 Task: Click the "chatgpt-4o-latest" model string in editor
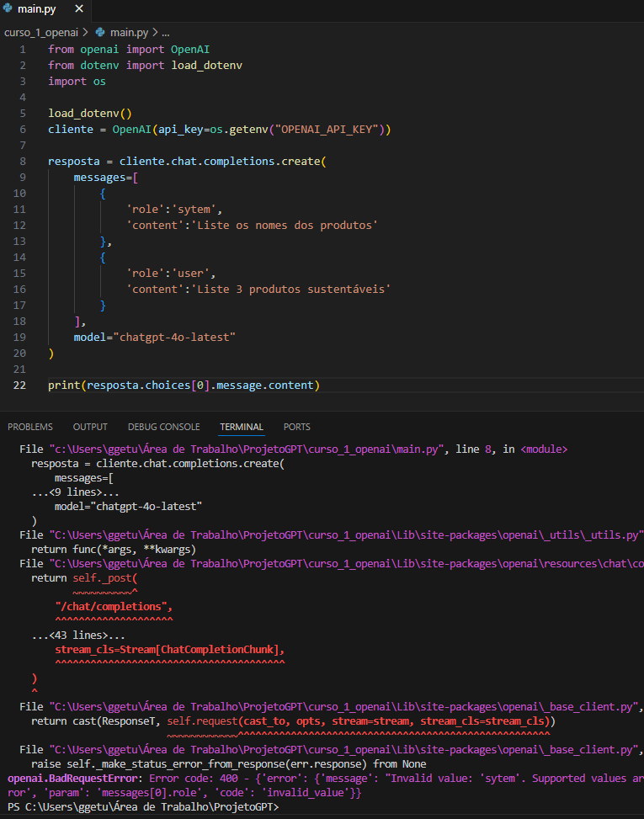tap(174, 338)
